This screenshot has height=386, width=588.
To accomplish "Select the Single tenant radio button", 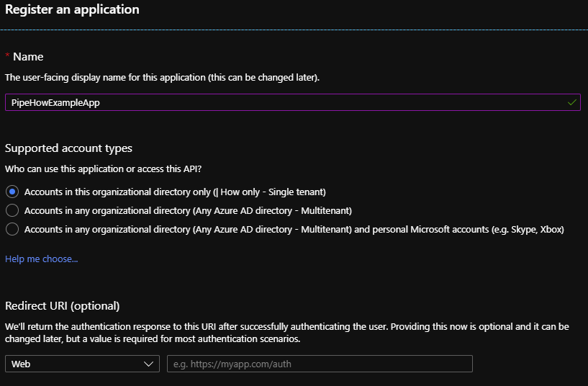I will (x=12, y=192).
